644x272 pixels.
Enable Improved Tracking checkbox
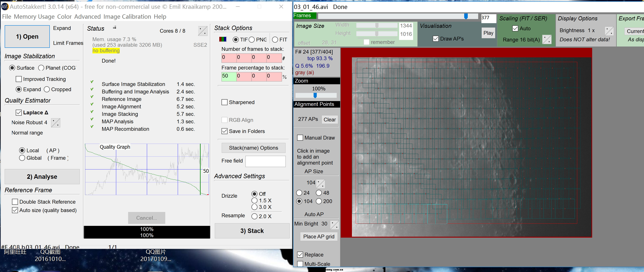click(19, 79)
